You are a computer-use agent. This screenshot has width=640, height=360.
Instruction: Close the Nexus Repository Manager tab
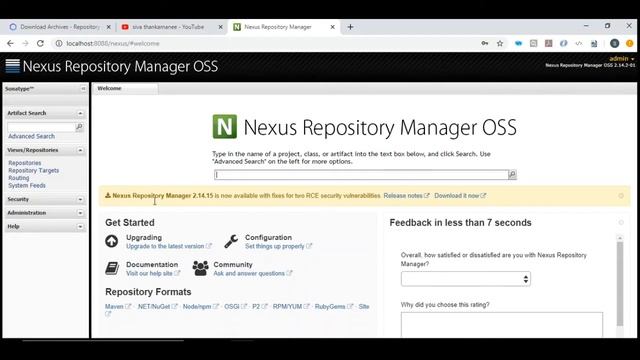coord(332,27)
